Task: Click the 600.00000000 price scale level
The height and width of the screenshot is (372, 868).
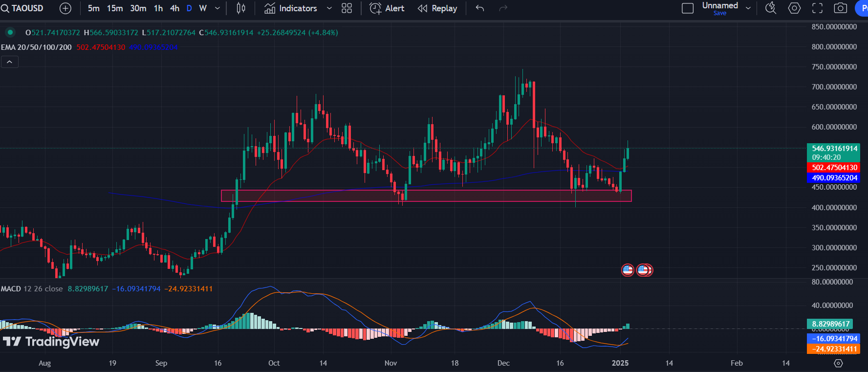Action: pos(834,127)
